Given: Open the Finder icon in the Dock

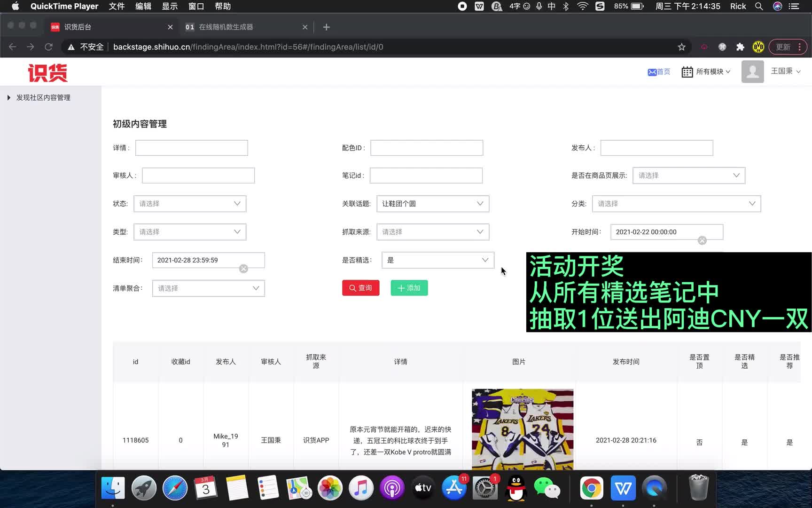Looking at the screenshot, I should tap(113, 488).
